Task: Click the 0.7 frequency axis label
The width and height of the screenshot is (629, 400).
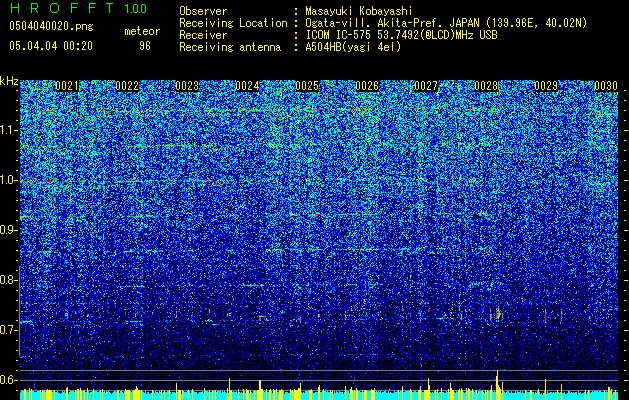Action: point(8,330)
